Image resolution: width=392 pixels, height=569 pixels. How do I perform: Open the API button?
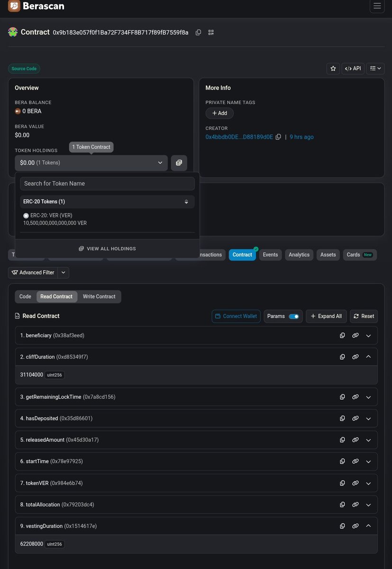(x=353, y=68)
